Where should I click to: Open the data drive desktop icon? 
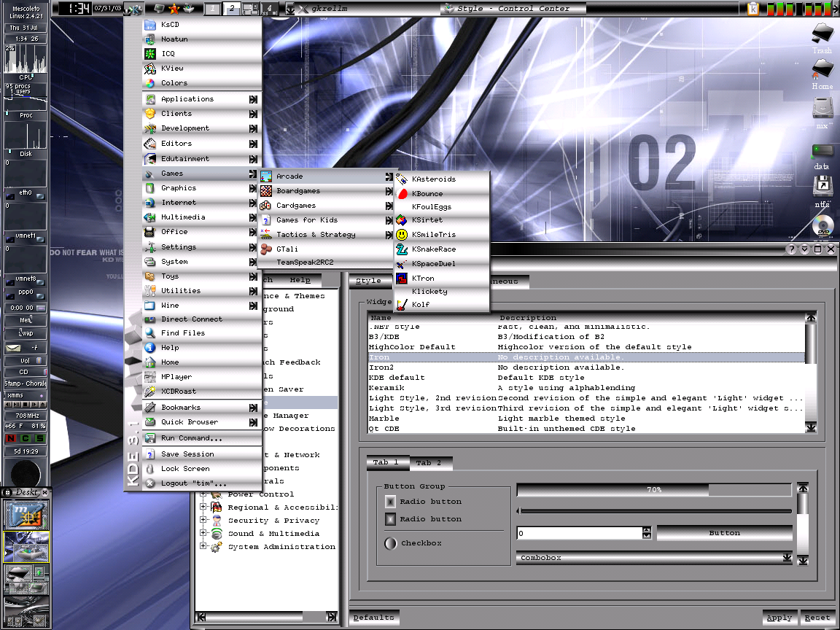pos(822,156)
